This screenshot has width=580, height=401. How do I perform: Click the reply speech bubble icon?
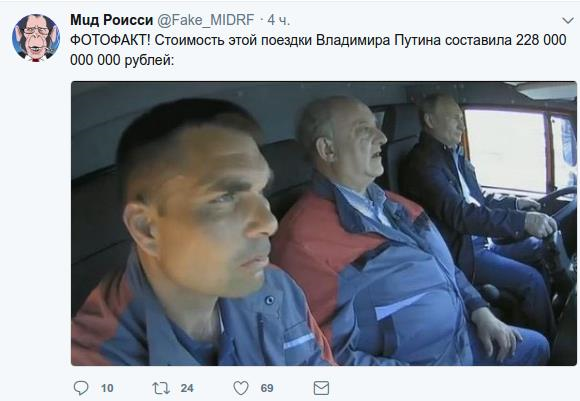tap(81, 388)
